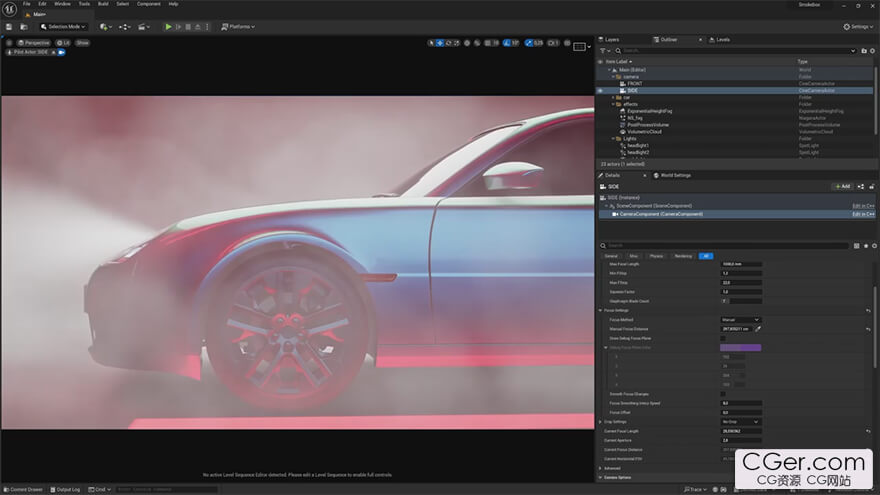
Task: Open the play options three-dot menu
Action: (x=207, y=26)
